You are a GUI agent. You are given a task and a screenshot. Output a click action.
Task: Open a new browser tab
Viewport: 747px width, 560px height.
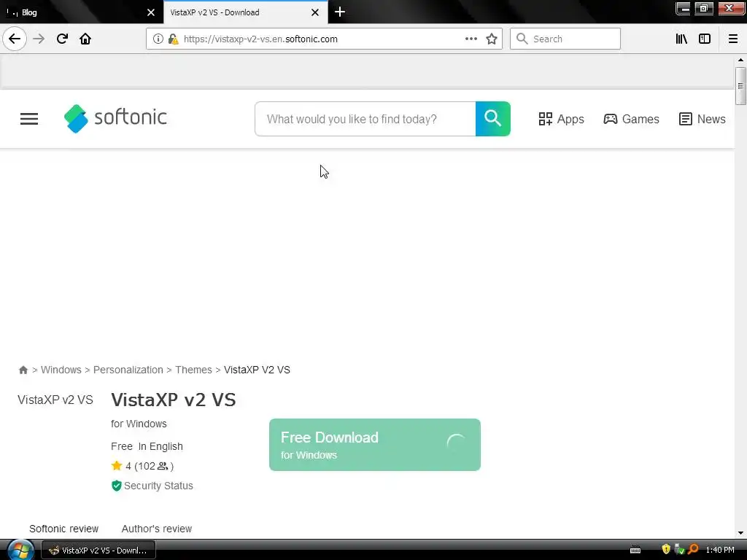(x=340, y=12)
